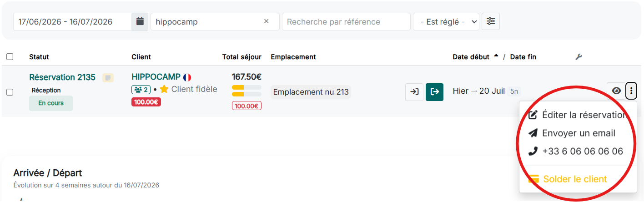Image resolution: width=644 pixels, height=202 pixels.
Task: Open the HIPPOCAMP client link
Action: tap(156, 77)
